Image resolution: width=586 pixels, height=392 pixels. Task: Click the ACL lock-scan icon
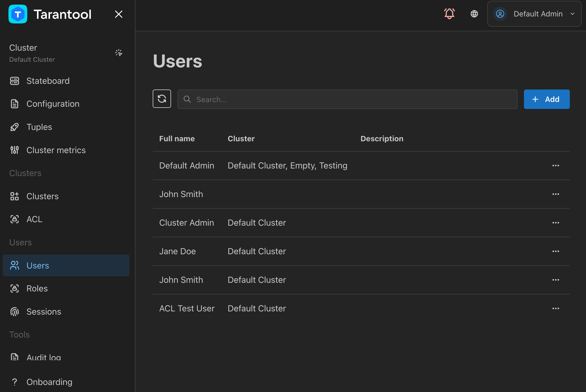[15, 219]
